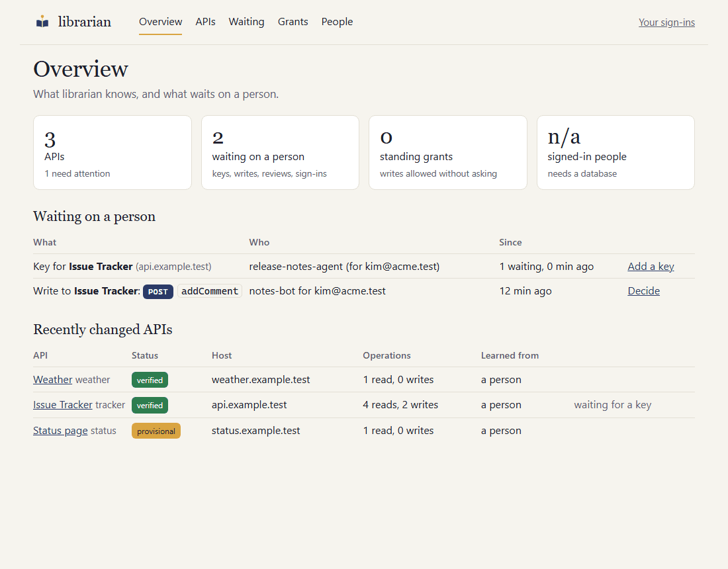Click the 'Write to Issue Tracker:' text
This screenshot has width=728, height=569.
[x=87, y=291]
